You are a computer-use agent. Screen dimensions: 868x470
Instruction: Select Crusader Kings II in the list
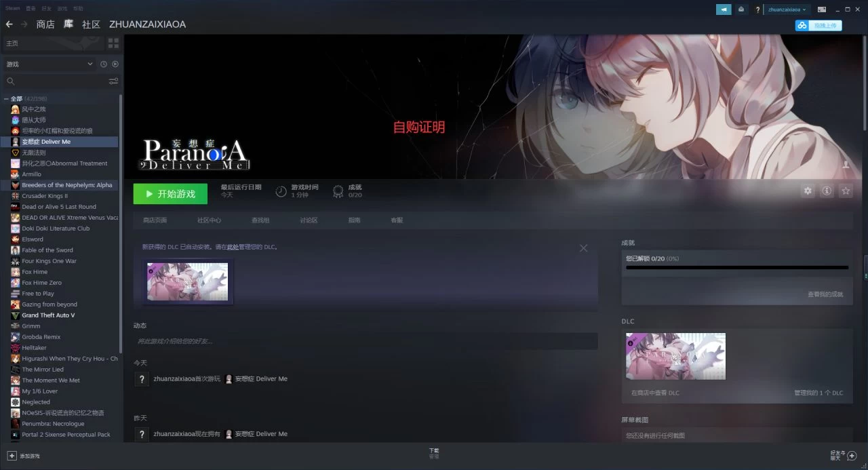45,196
